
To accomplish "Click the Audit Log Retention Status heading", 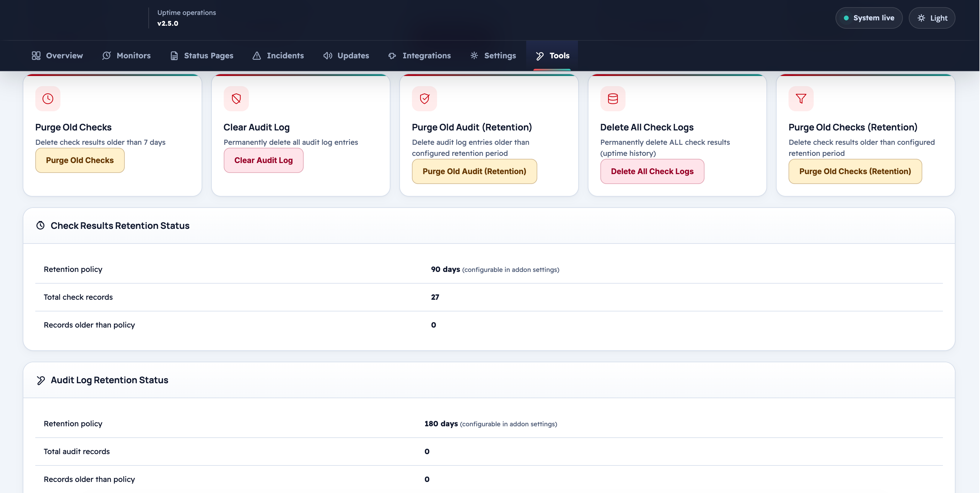I will click(109, 380).
